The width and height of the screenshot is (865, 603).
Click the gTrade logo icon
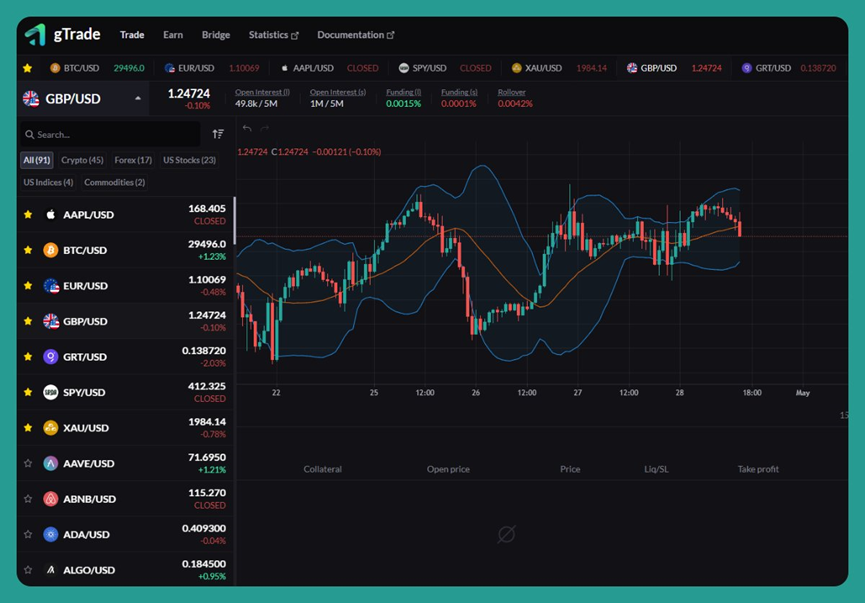(x=36, y=35)
